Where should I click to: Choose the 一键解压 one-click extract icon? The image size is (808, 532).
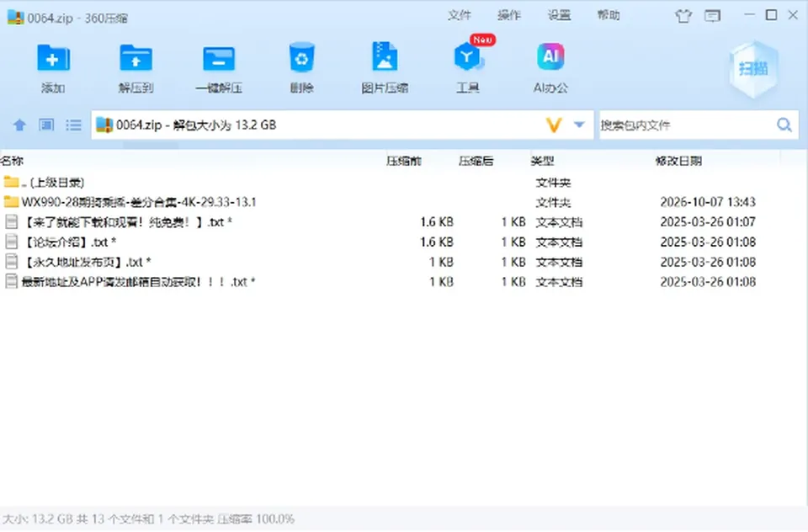pos(219,59)
